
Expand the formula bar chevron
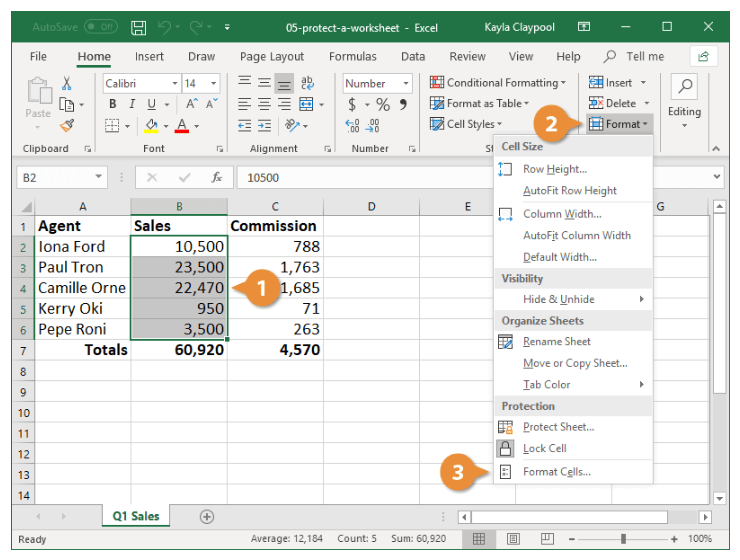pos(717,177)
